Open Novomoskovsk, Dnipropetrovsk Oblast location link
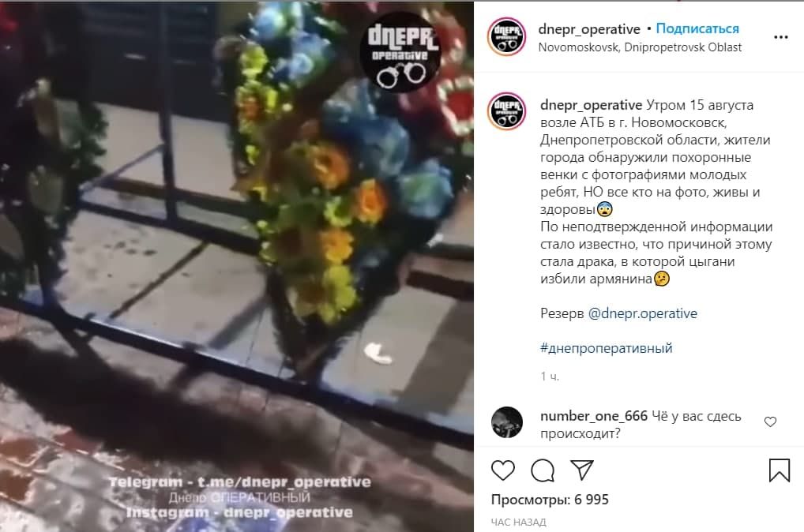The image size is (804, 532). coord(640,47)
